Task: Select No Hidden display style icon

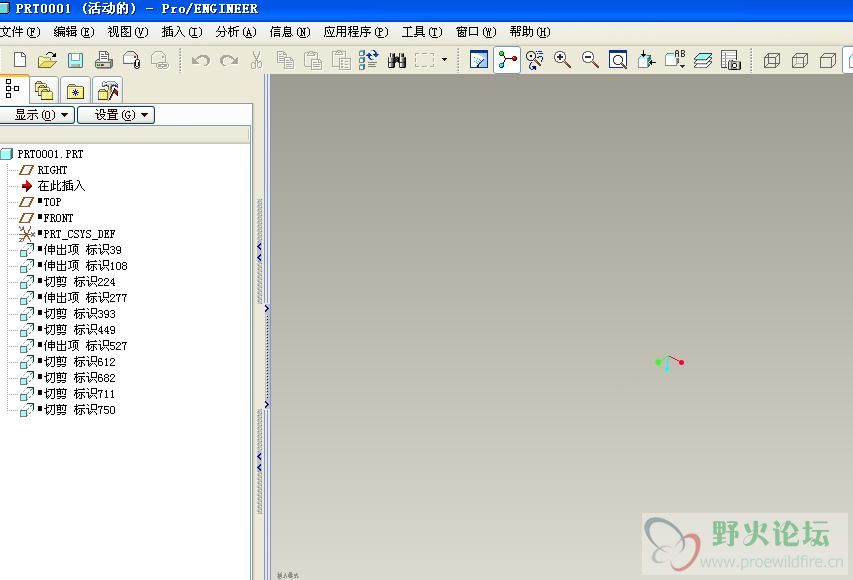Action: click(x=827, y=60)
